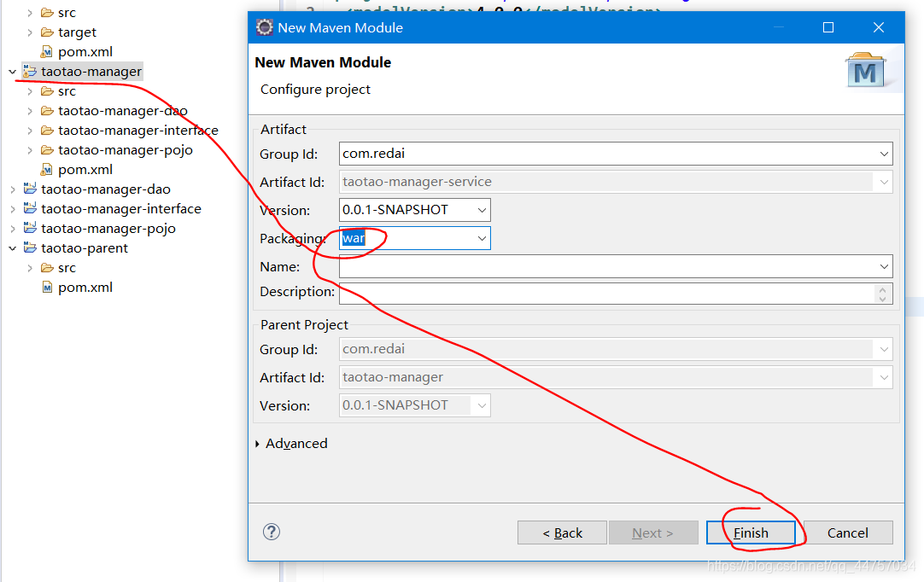Image resolution: width=924 pixels, height=582 pixels.
Task: Select pom.xml file icon below target folder
Action: (x=47, y=52)
